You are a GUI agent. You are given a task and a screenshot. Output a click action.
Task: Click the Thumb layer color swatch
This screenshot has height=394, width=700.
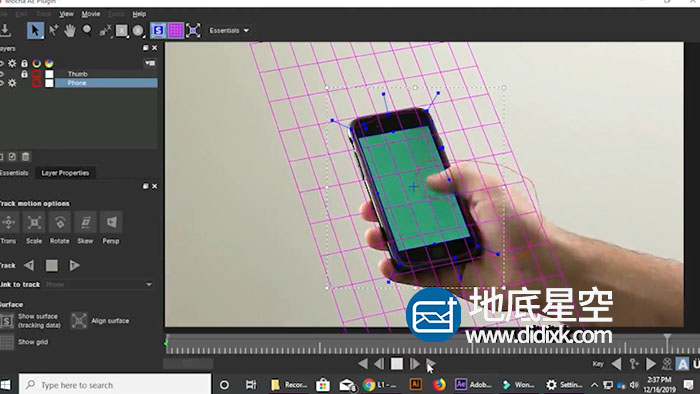click(x=49, y=74)
